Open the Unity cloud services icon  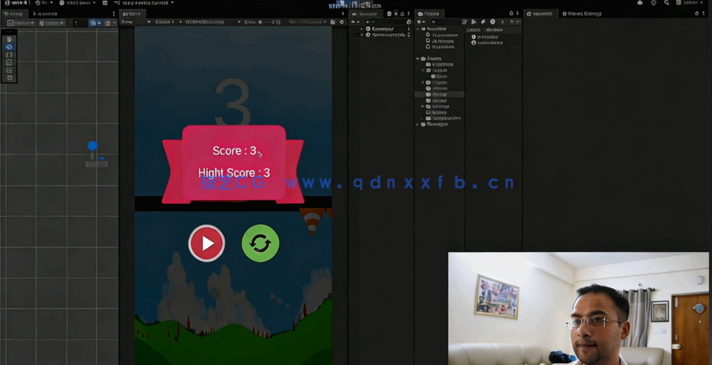(640, 3)
